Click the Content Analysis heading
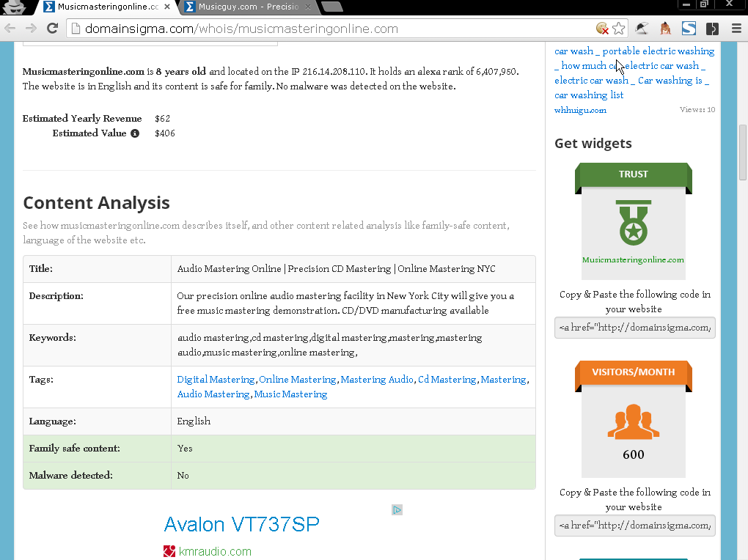The height and width of the screenshot is (560, 748). [96, 203]
